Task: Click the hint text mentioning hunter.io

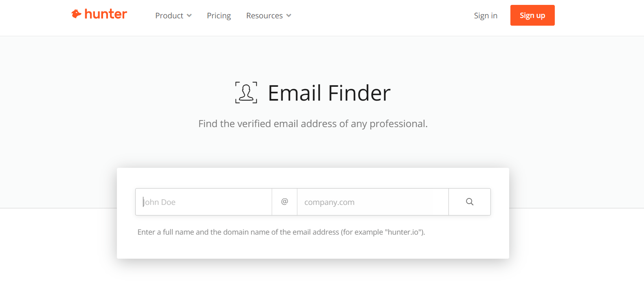Action: click(281, 232)
